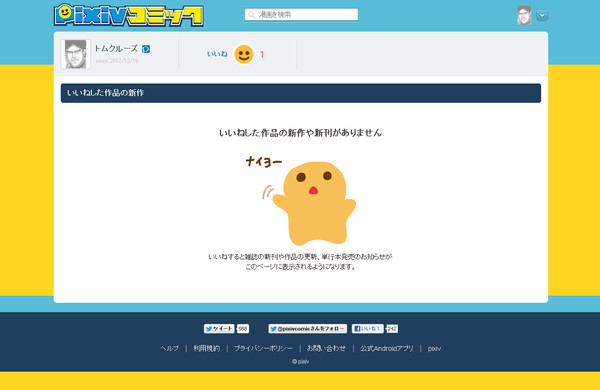Screen dimensions: 600x390
Task: Expand the account dropdown arrow
Action: point(542,15)
